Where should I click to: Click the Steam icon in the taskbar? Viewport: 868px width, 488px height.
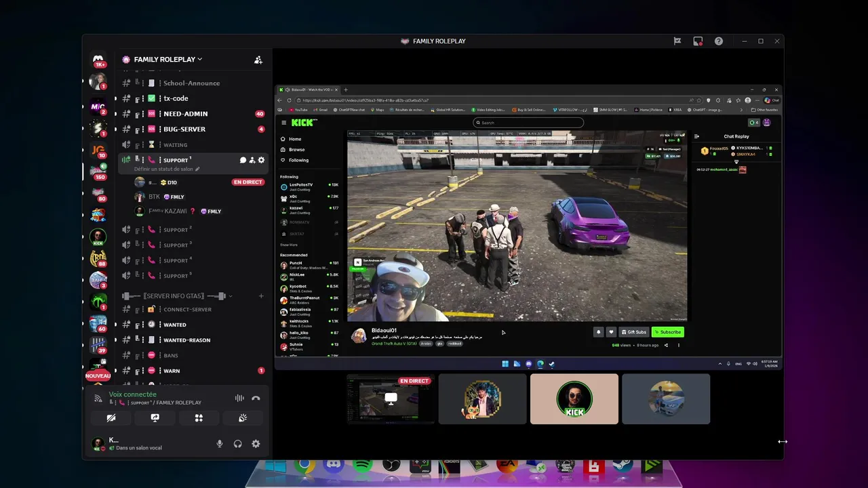tap(623, 466)
